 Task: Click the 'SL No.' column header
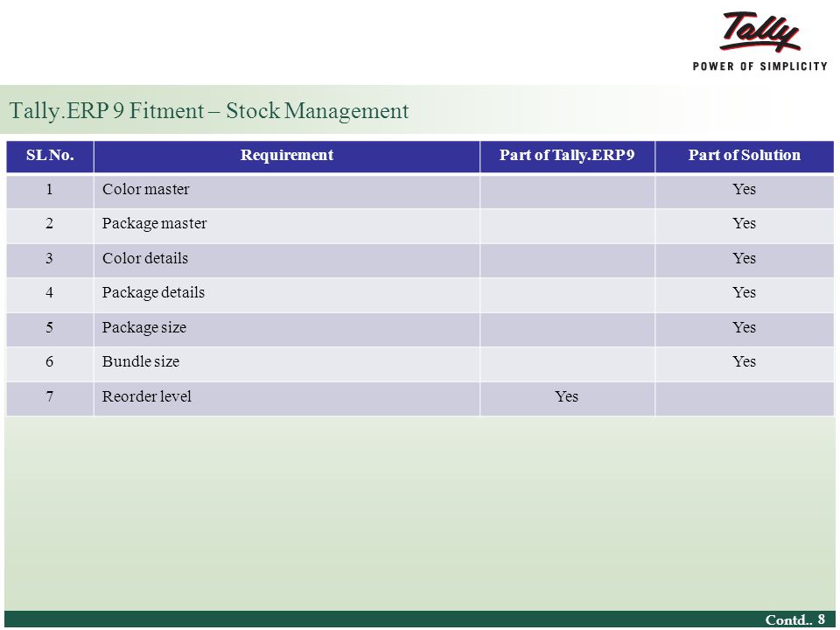click(x=50, y=156)
